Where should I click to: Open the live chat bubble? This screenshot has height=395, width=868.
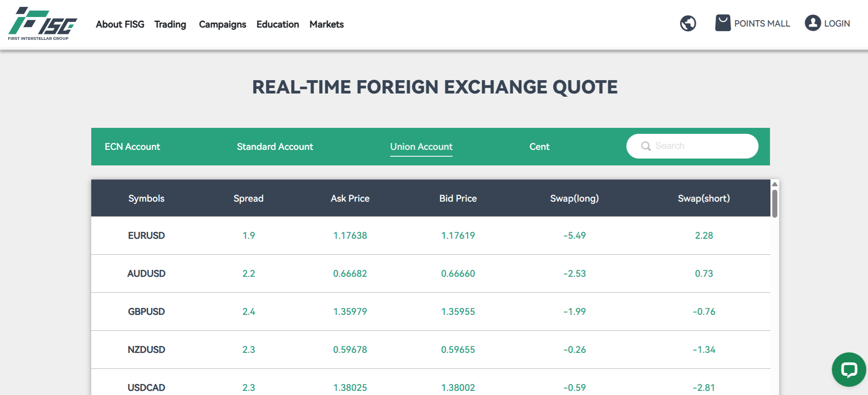(849, 369)
